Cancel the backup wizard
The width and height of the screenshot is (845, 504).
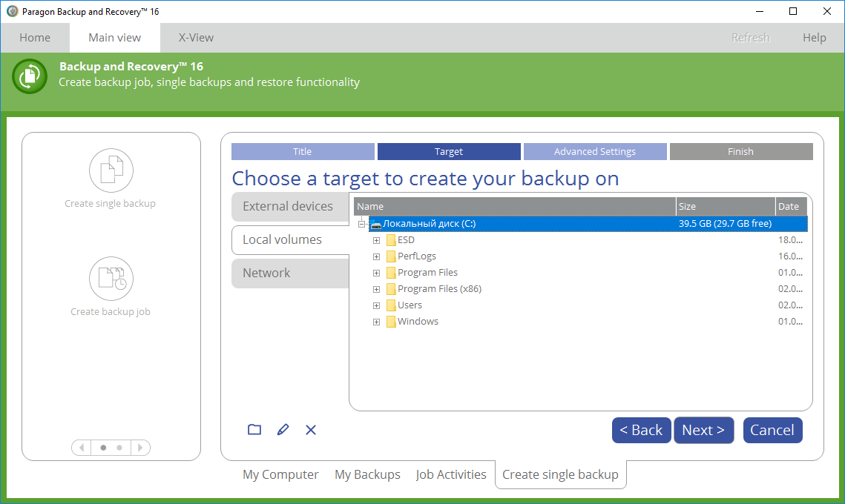[773, 430]
